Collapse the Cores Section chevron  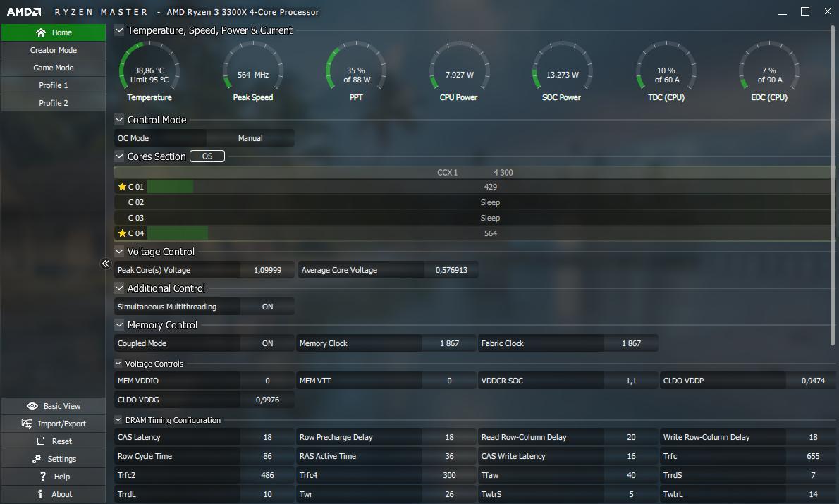[119, 156]
